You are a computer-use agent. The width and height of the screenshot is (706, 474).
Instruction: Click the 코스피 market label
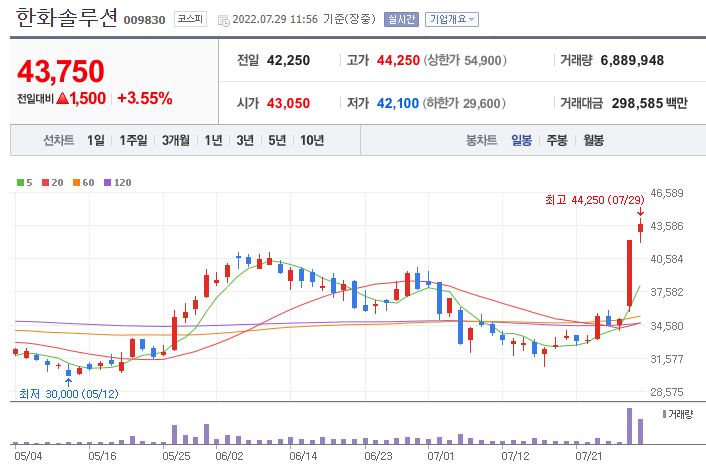click(x=190, y=19)
